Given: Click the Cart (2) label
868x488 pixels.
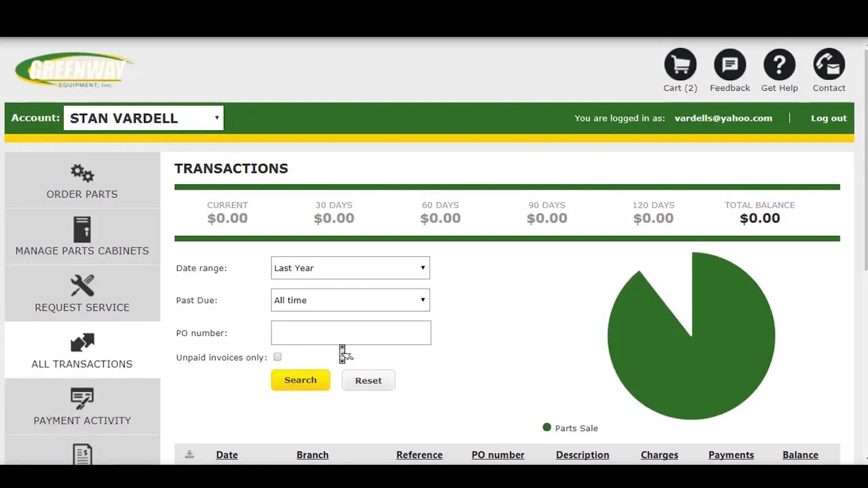Looking at the screenshot, I should tap(680, 88).
